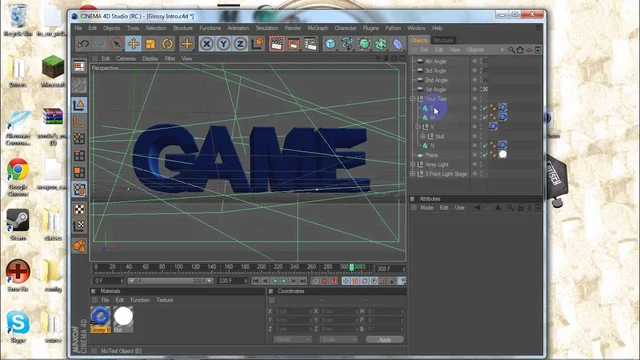Toggle the green enable checkmark on N

coord(485,145)
